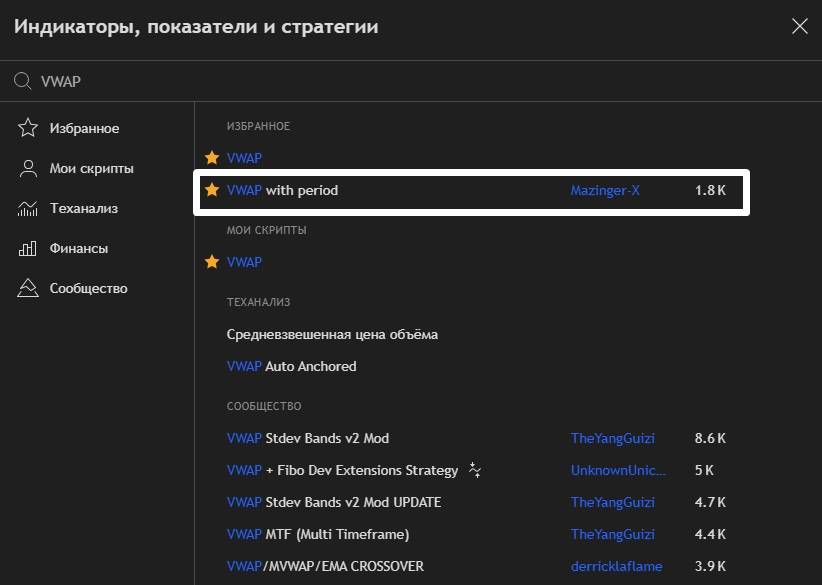
Task: Open the Избранное category
Action: (84, 128)
